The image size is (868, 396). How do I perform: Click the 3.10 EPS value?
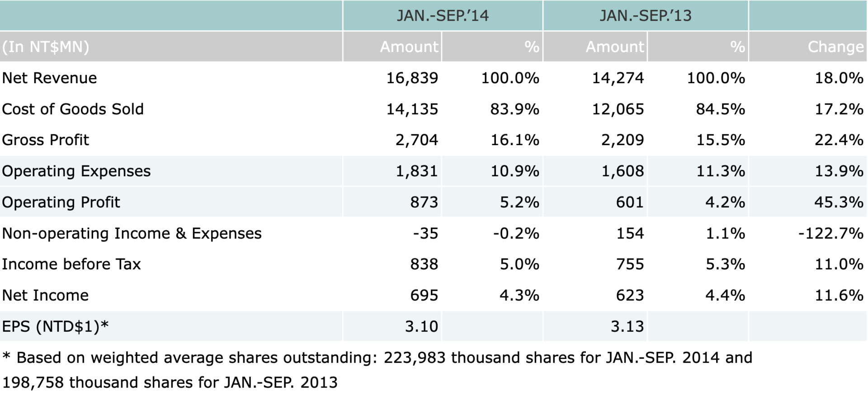421,326
